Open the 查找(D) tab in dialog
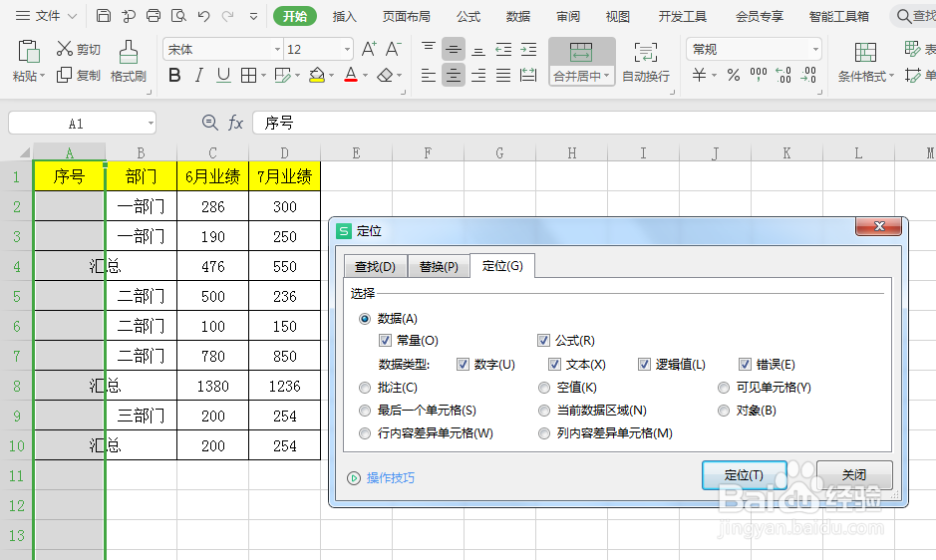 point(376,266)
